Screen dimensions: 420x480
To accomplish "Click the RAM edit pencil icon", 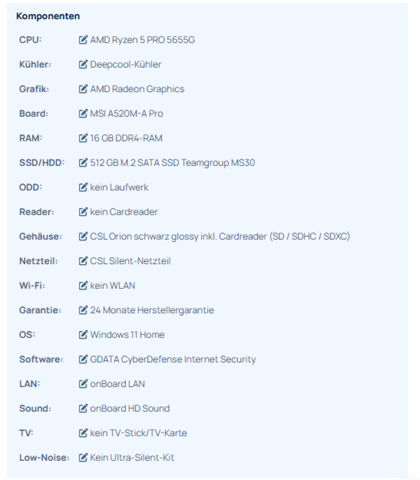I will tap(83, 138).
